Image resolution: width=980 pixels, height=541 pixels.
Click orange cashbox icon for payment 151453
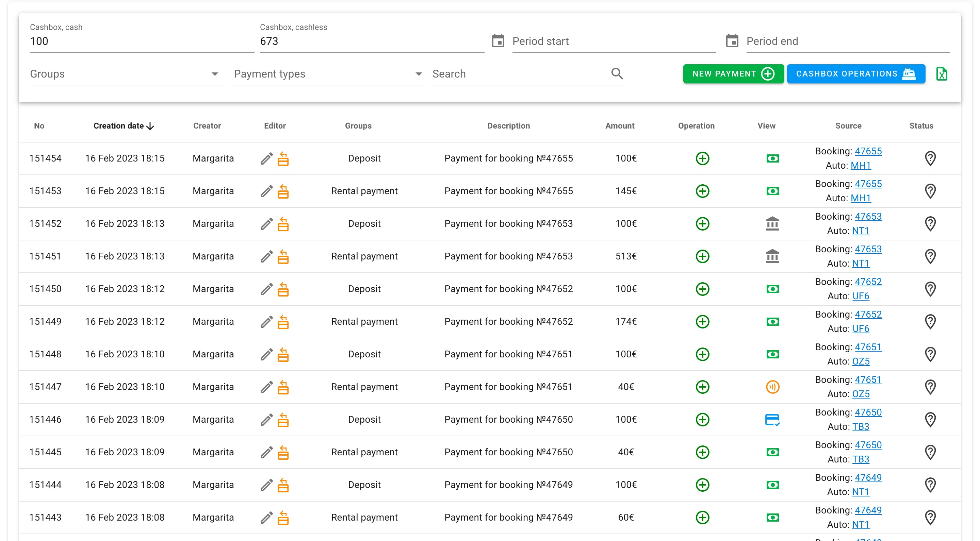point(283,191)
